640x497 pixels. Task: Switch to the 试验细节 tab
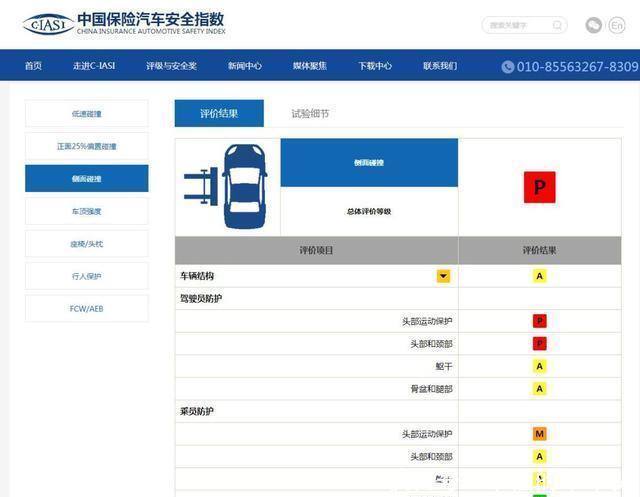(310, 113)
